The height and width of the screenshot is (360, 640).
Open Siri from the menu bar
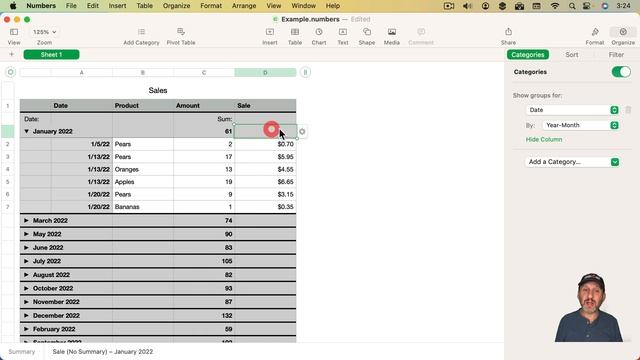pyautogui.click(x=605, y=6)
